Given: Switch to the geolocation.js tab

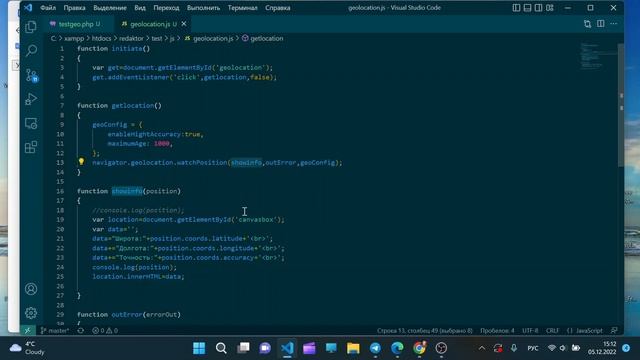Looking at the screenshot, I should 149,24.
